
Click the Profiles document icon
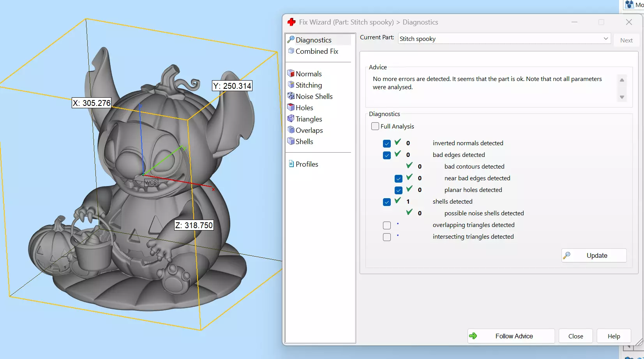coord(291,164)
